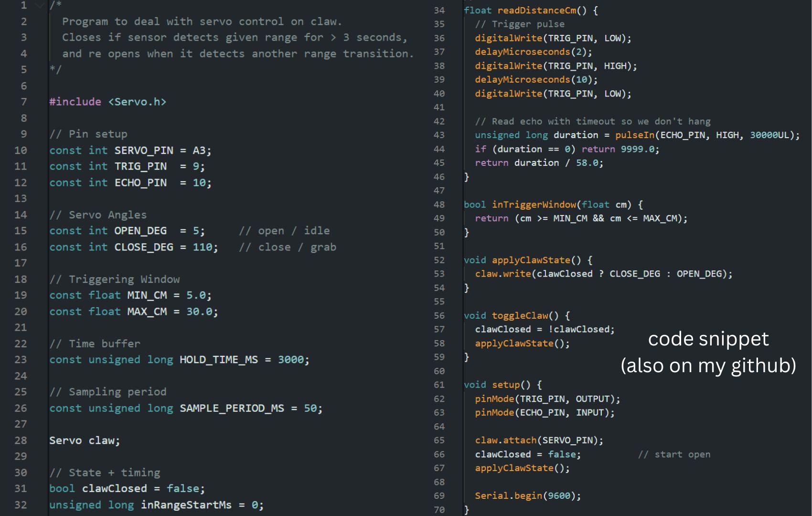This screenshot has height=516, width=812.
Task: Click the pulseIn function call
Action: [x=634, y=135]
